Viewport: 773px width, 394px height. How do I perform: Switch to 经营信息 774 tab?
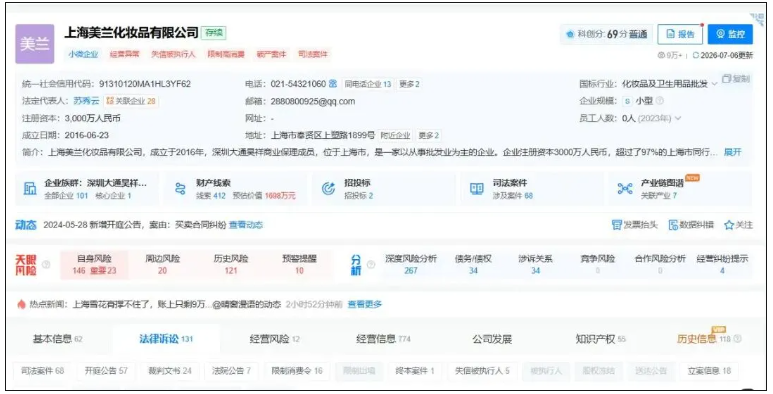tap(384, 339)
